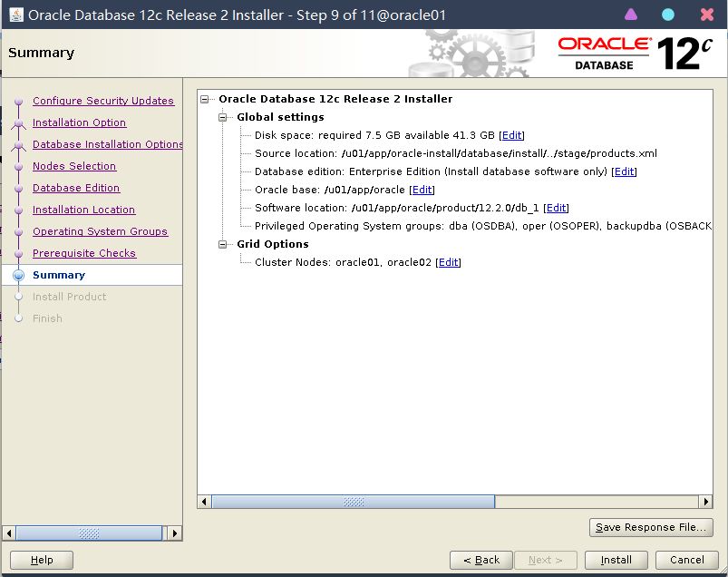Click the summary pane scroll right arrow
Screen dimensions: 728x577
(705, 502)
